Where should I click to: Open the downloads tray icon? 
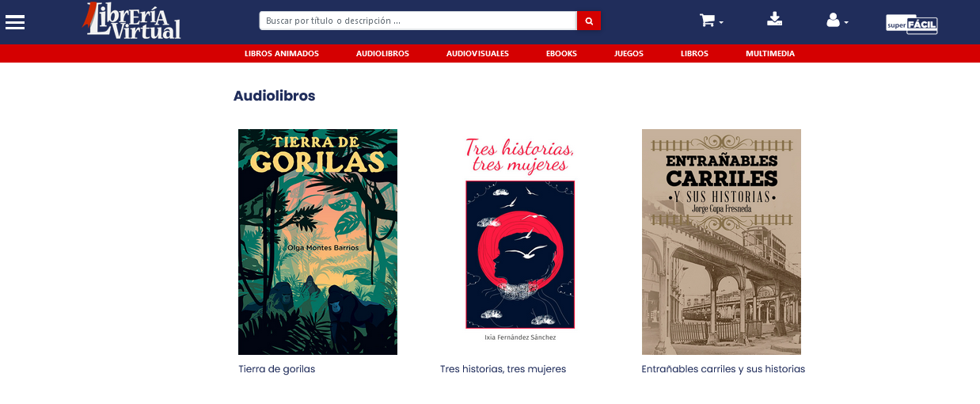tap(775, 19)
